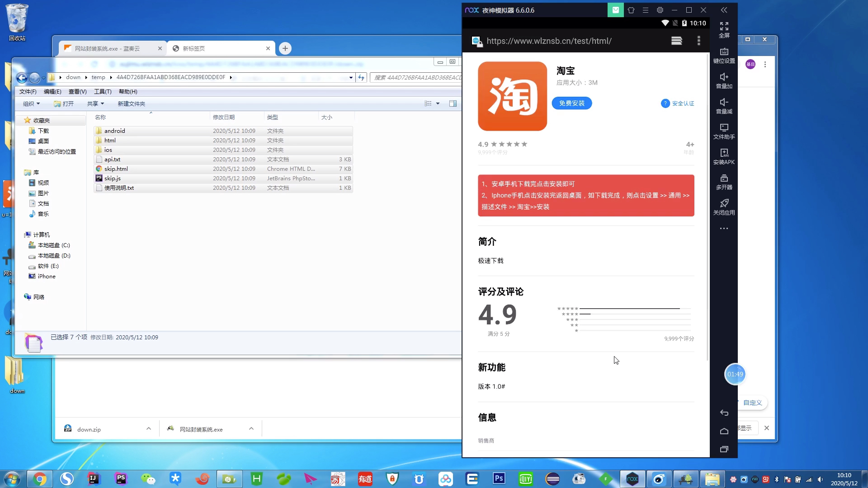This screenshot has width=868, height=488.
Task: Toggle Explorer preview pane
Action: (453, 104)
